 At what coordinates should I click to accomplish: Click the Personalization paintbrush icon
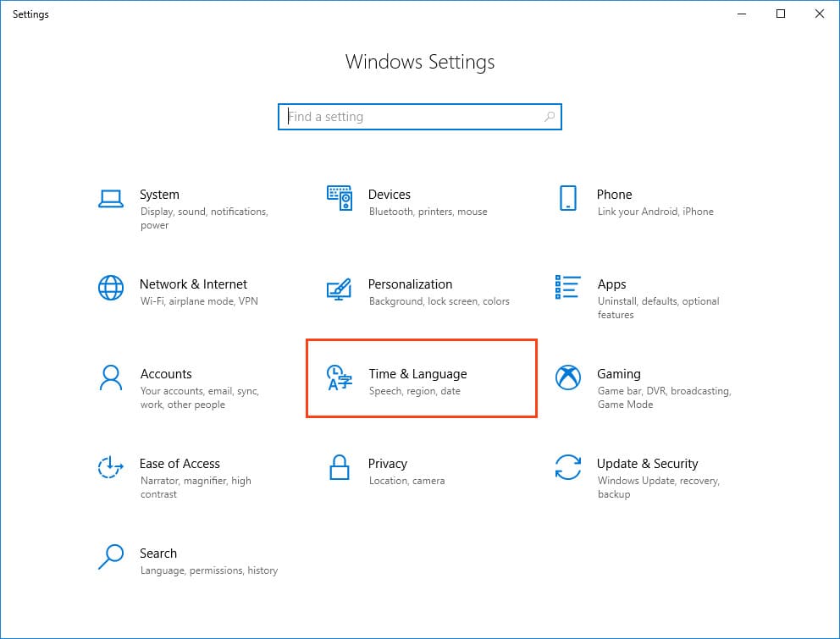coord(339,289)
